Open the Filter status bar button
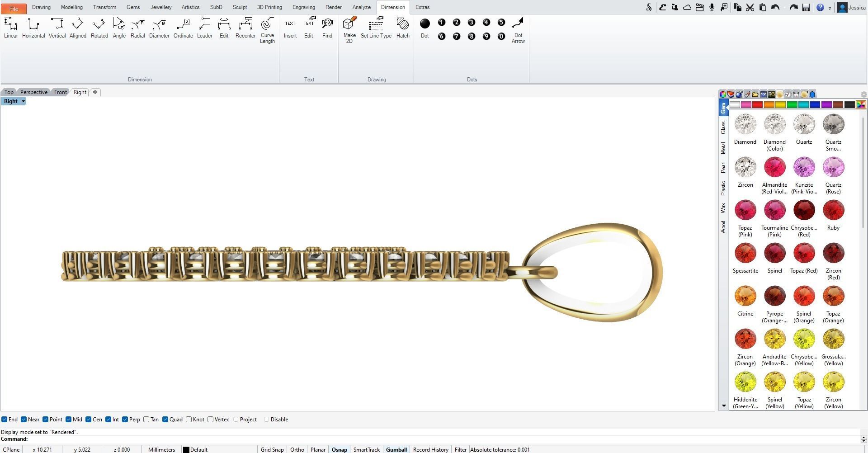The image size is (868, 453). pos(460,450)
